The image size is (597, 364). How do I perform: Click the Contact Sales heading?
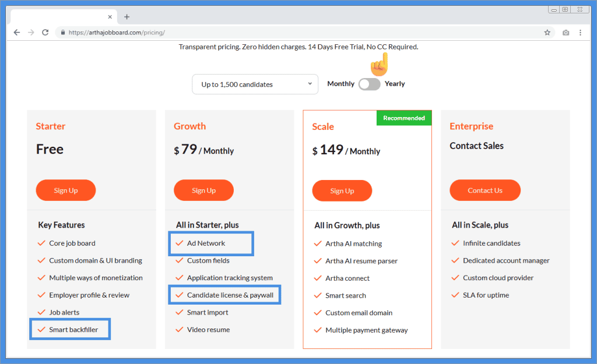[476, 146]
